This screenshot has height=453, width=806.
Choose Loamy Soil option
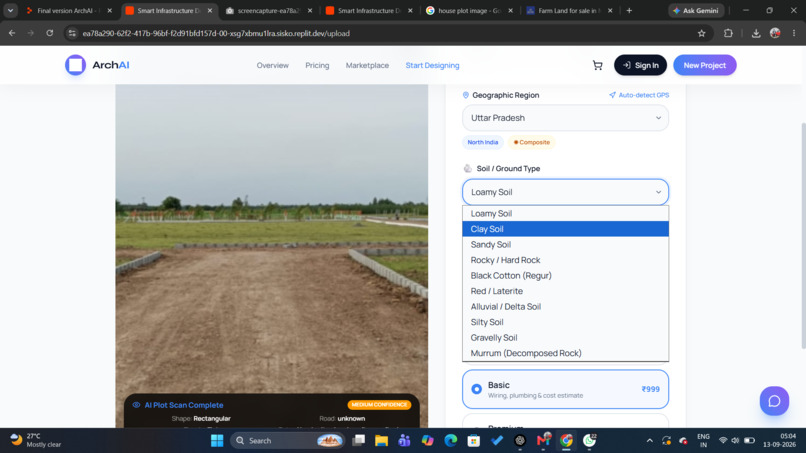(565, 213)
